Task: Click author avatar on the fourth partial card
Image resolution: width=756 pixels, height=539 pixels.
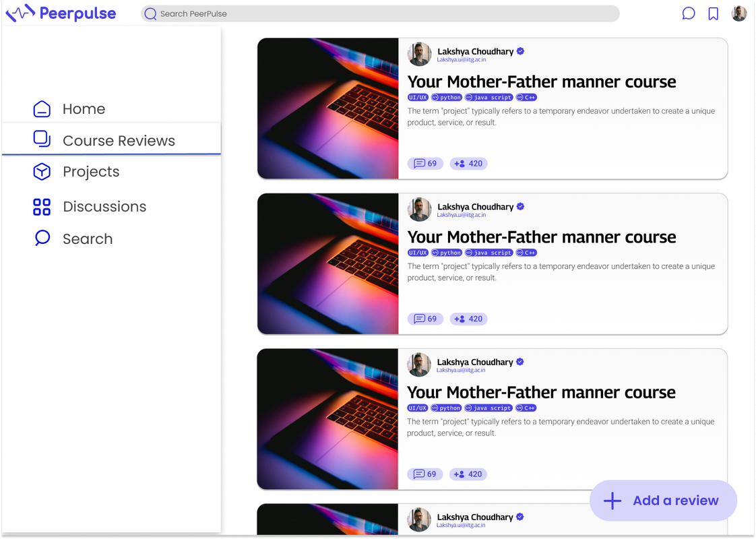Action: click(x=419, y=519)
